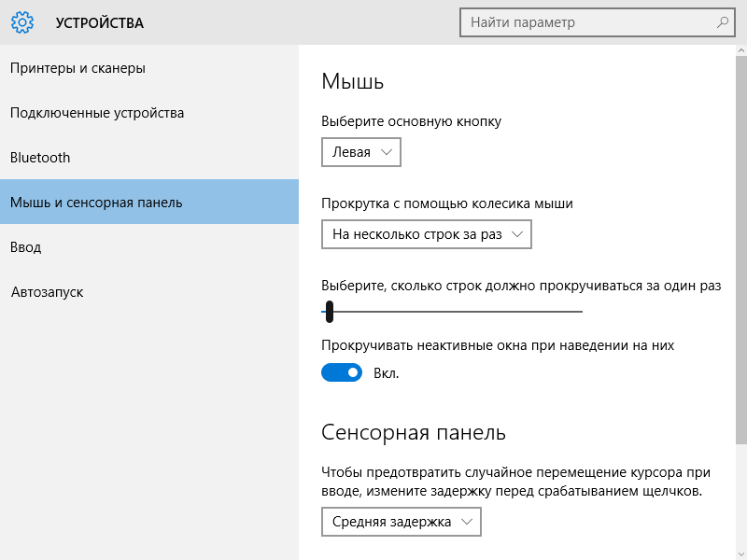Open the "Автозапуск" section
Screen dimensions: 747x560
(x=46, y=291)
